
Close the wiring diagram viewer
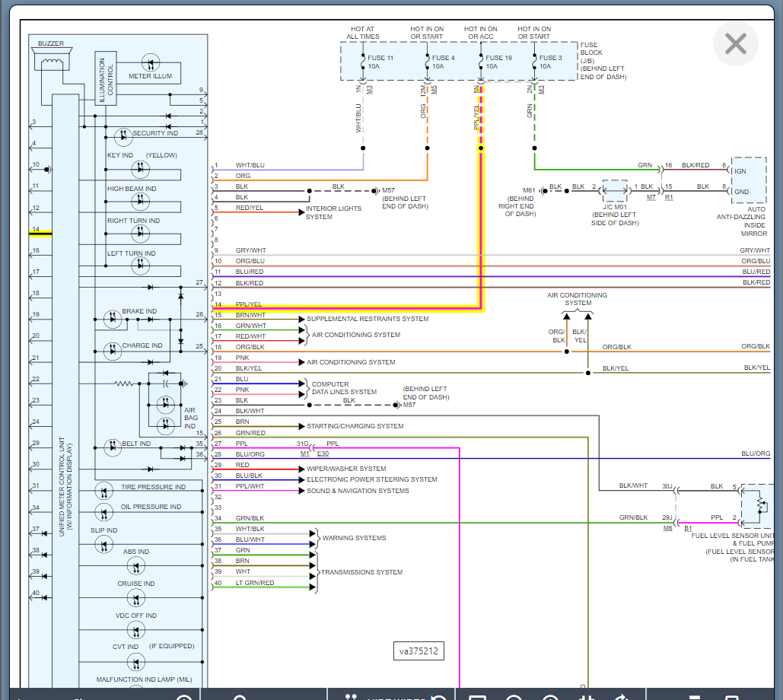coord(735,44)
